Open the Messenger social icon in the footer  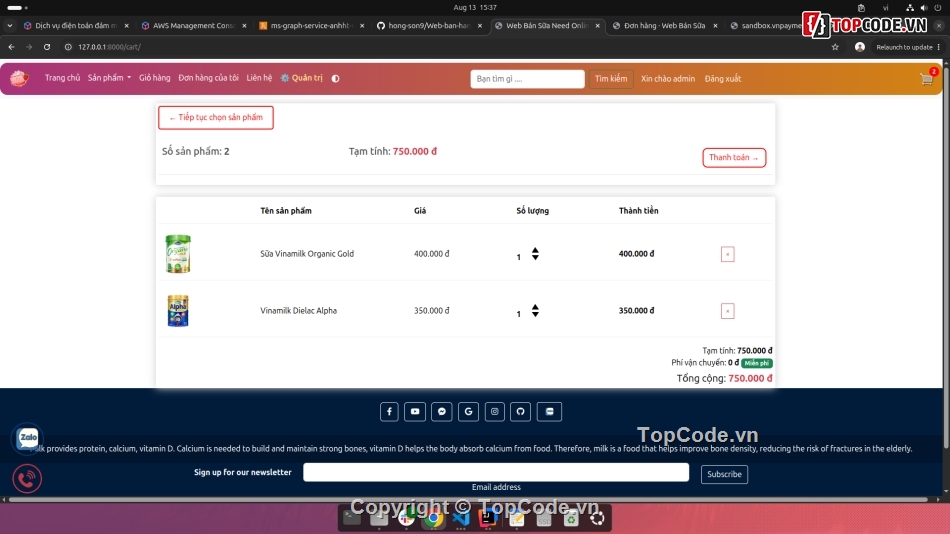(x=442, y=412)
